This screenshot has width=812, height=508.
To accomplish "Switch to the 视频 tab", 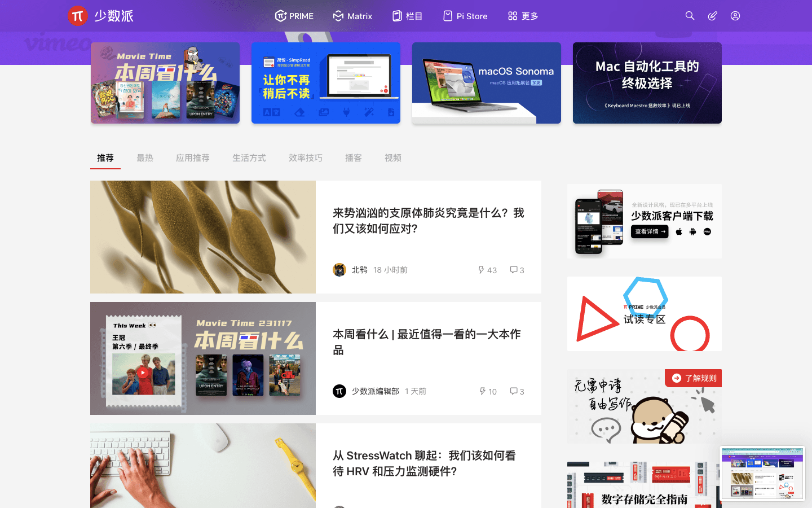I will coord(393,158).
